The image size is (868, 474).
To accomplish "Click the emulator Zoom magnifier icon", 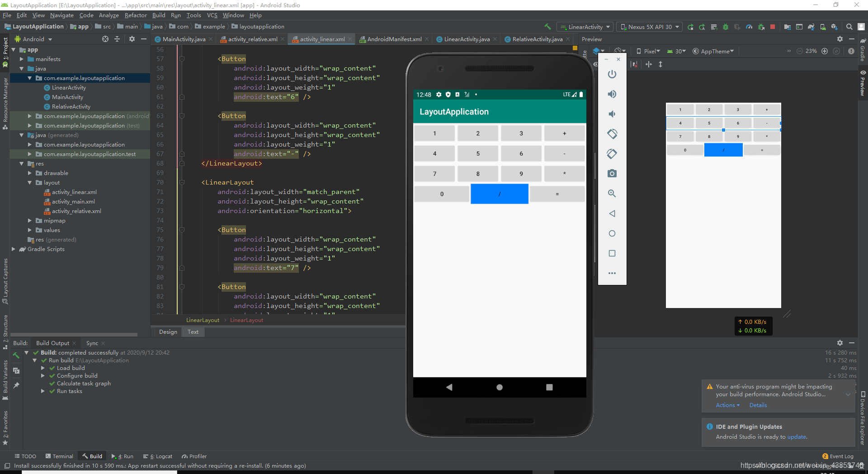I will (612, 194).
